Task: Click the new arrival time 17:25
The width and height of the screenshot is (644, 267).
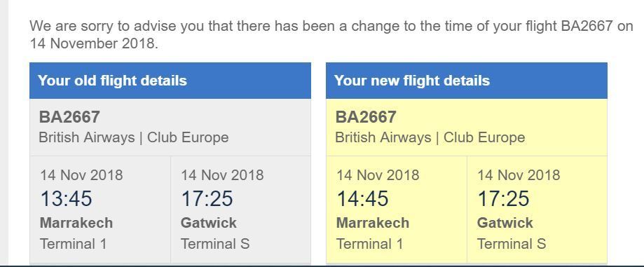Action: [504, 199]
